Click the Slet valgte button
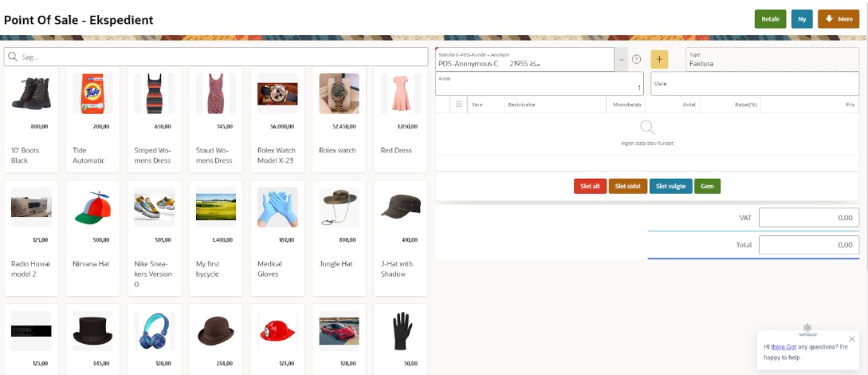The width and height of the screenshot is (868, 375). pyautogui.click(x=670, y=186)
